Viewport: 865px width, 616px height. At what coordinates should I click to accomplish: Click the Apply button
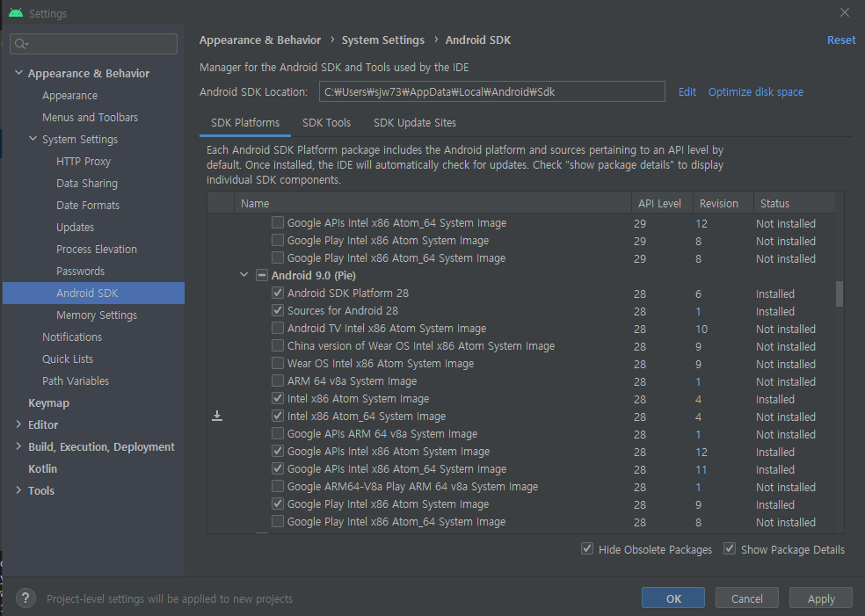click(821, 598)
